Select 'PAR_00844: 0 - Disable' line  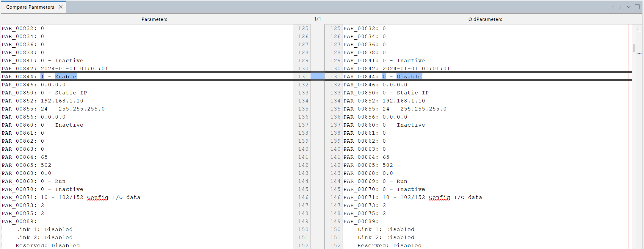point(383,77)
